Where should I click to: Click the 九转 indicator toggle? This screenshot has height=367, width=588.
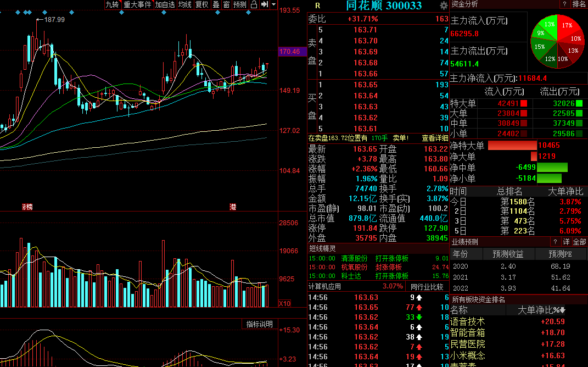(x=112, y=4)
